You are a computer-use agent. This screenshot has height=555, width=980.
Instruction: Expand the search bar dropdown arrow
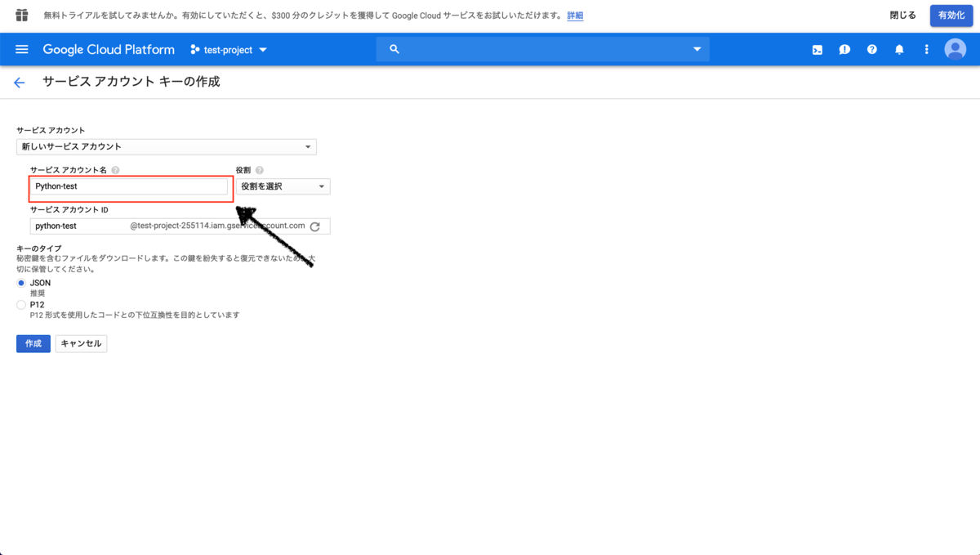(x=697, y=50)
